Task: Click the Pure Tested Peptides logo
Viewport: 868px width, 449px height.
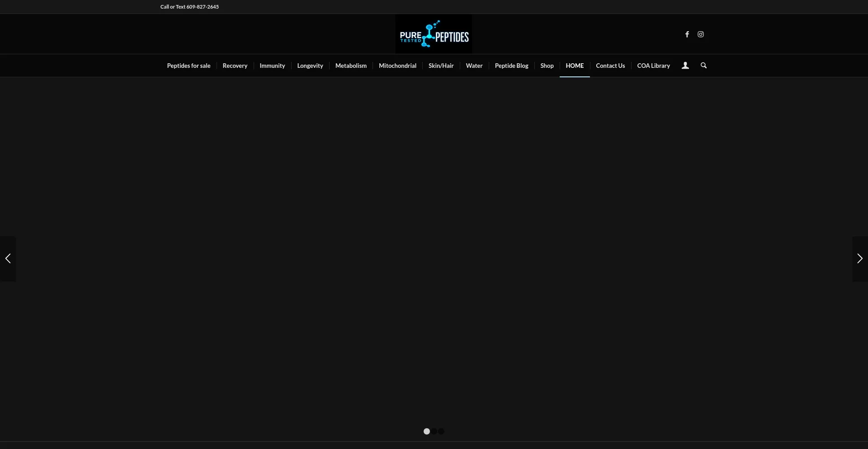Action: coord(434,34)
